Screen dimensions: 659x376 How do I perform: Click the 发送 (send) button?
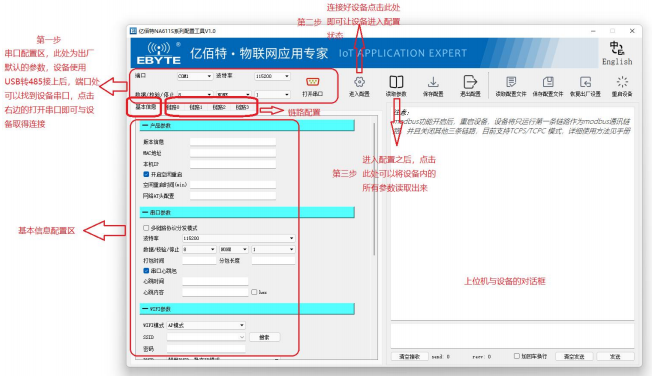(x=615, y=356)
